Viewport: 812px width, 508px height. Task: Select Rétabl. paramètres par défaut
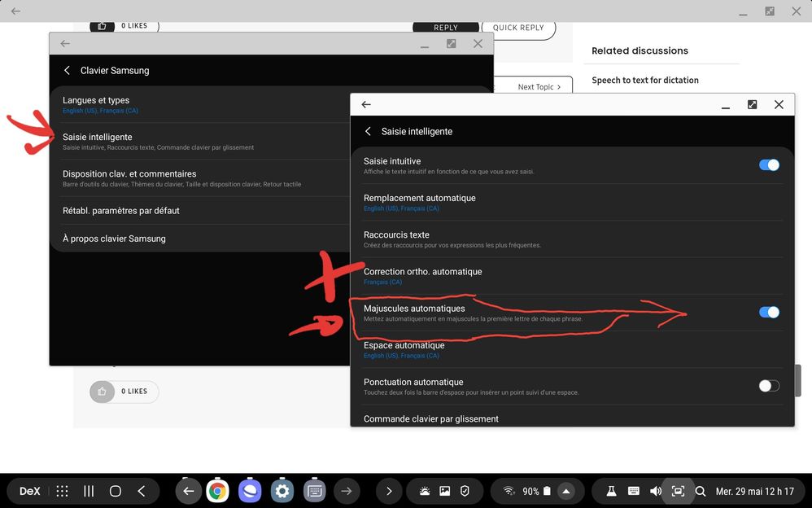click(x=202, y=211)
